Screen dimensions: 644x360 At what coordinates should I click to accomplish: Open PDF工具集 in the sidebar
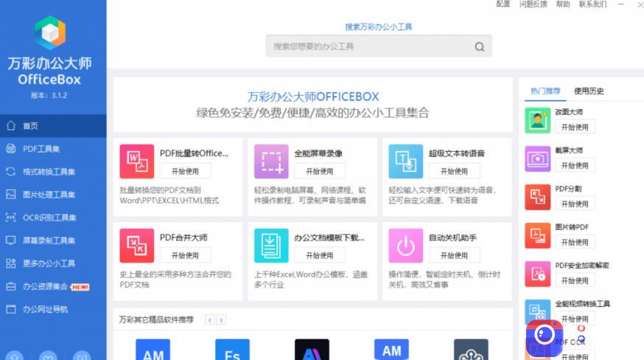(x=53, y=149)
